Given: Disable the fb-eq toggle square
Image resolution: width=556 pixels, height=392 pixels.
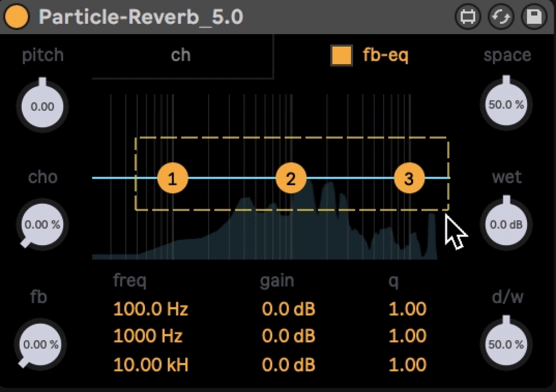Looking at the screenshot, I should (x=341, y=55).
